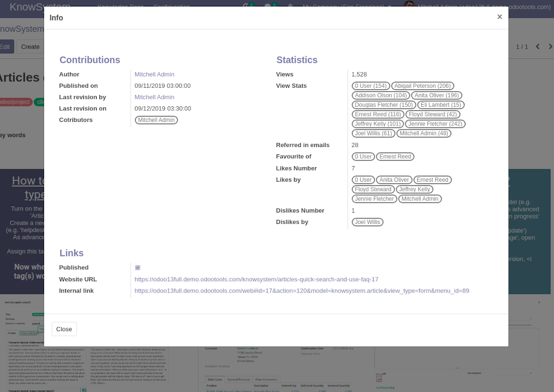Click the 0 User (154) view stat tag
This screenshot has height=392, width=554.
pos(371,86)
